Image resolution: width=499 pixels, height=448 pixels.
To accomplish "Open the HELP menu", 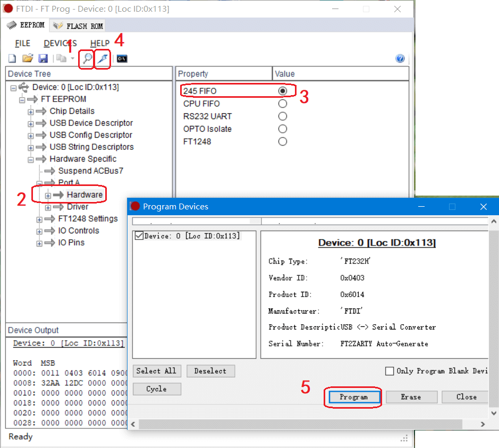I will click(99, 43).
